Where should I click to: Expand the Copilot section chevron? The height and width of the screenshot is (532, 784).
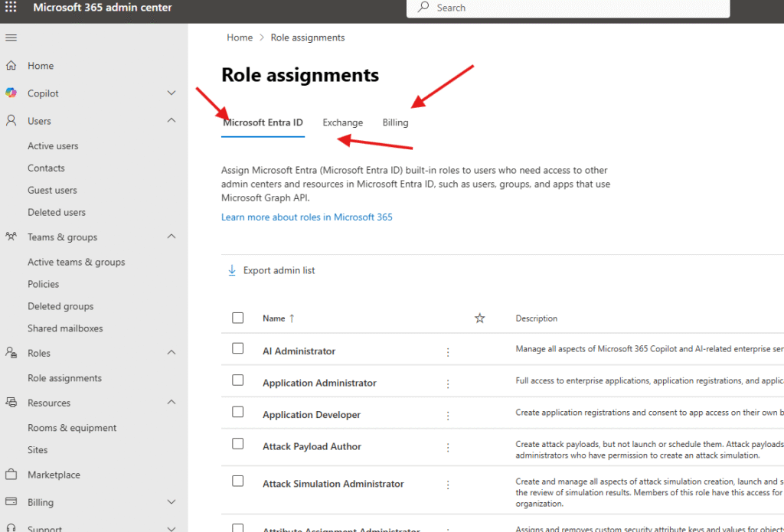171,93
